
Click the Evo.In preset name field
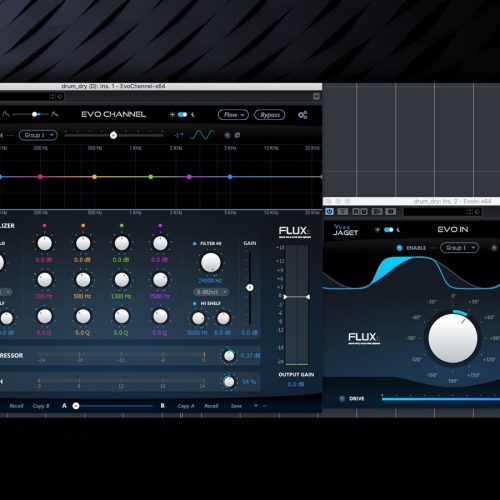(435, 212)
